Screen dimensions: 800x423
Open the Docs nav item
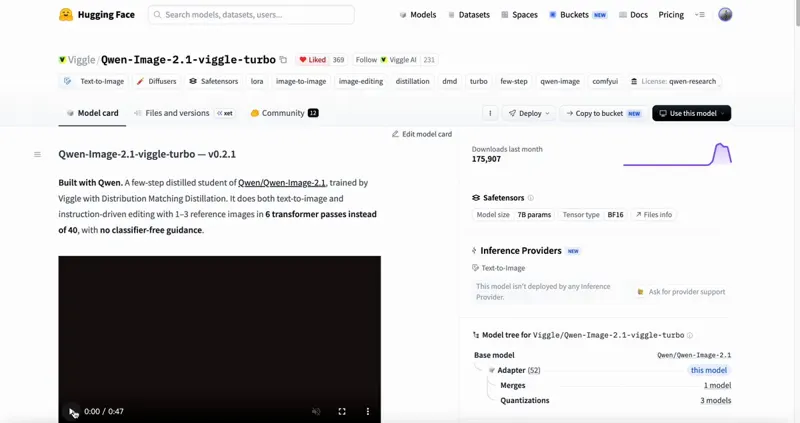click(633, 15)
